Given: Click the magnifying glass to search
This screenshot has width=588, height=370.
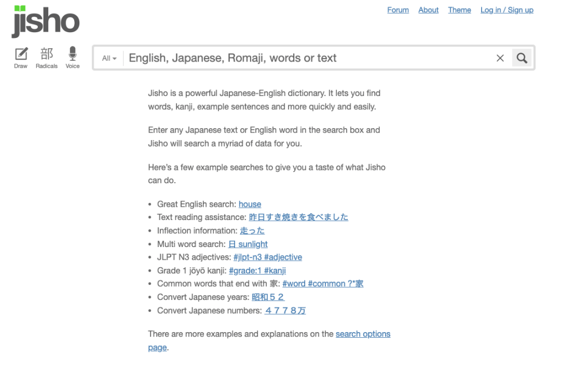Looking at the screenshot, I should pos(521,57).
